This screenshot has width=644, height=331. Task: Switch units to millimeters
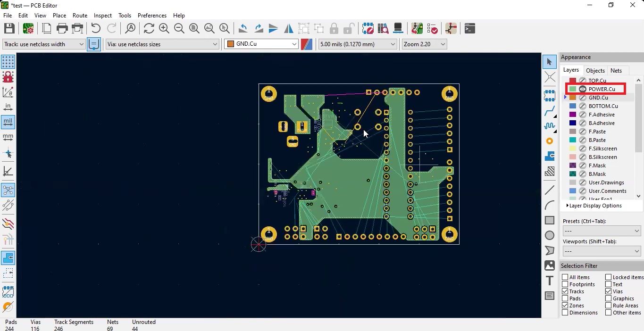pos(8,137)
